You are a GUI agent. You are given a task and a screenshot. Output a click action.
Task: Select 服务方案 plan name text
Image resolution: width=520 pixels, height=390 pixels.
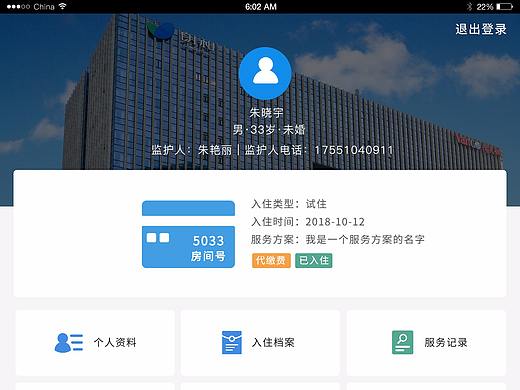(365, 239)
